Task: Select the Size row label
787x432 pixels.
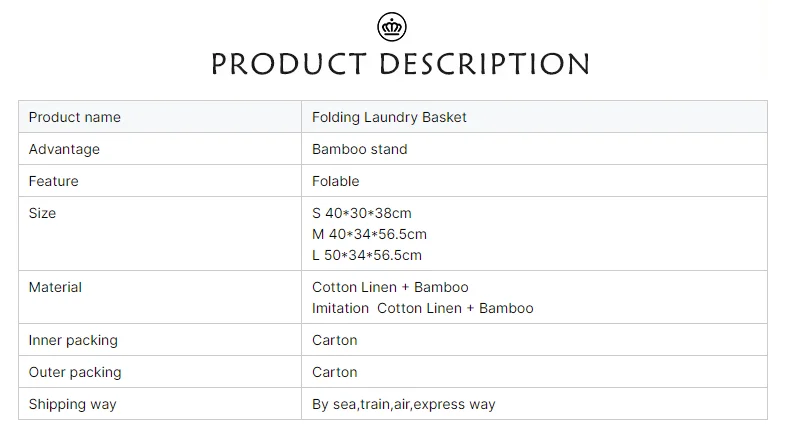Action: pos(42,213)
